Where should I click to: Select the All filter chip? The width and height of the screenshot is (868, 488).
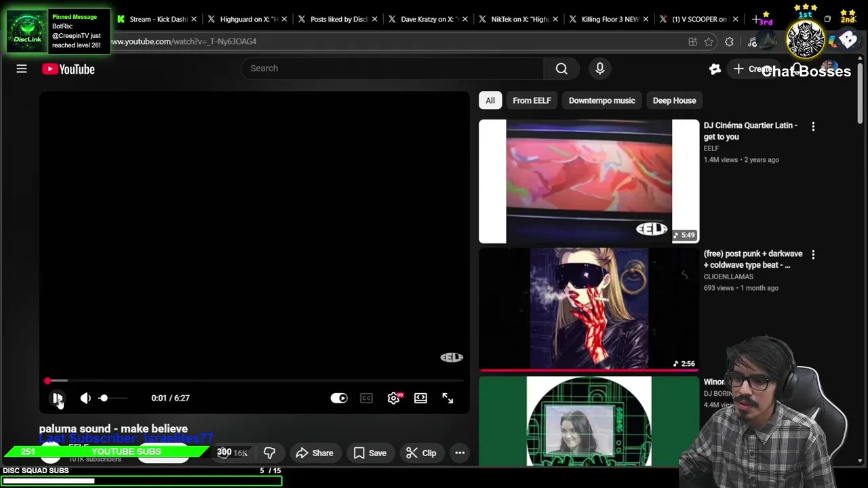(490, 100)
